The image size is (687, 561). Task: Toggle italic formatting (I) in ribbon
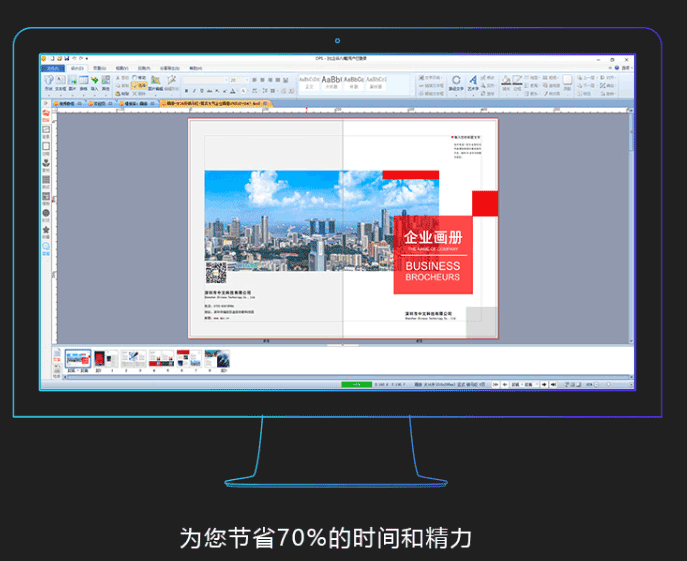(192, 90)
